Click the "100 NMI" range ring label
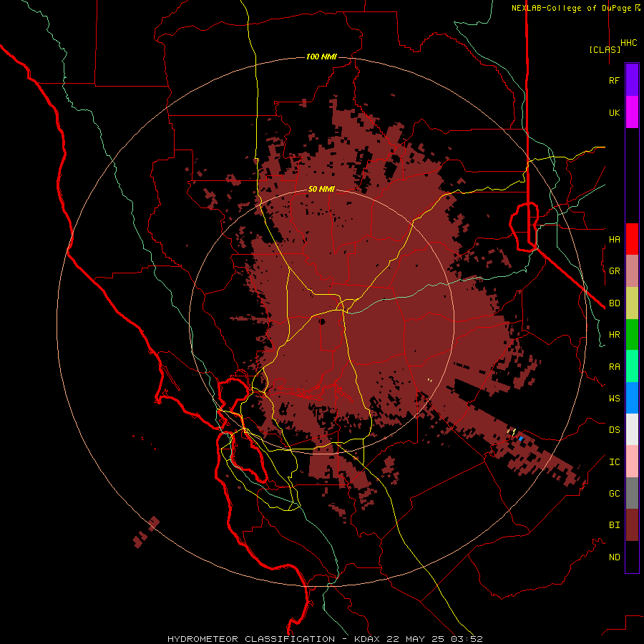 coord(321,57)
